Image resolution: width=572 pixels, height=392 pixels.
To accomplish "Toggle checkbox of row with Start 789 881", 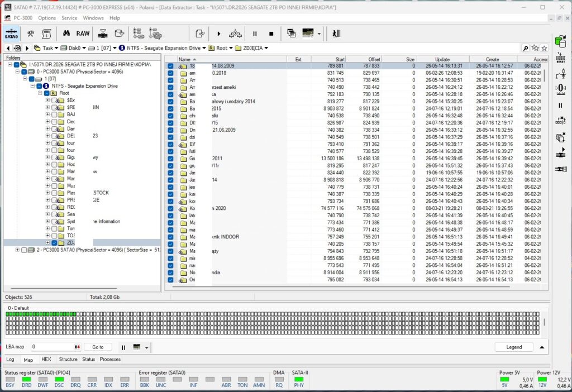I will point(170,66).
